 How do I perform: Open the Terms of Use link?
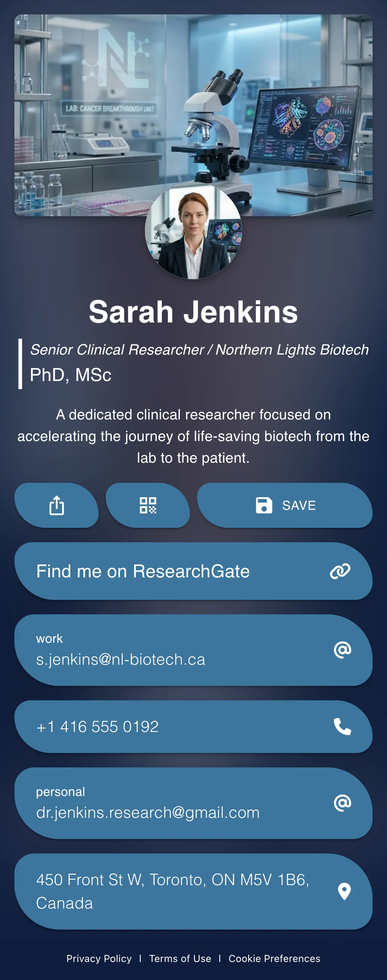pyautogui.click(x=180, y=958)
